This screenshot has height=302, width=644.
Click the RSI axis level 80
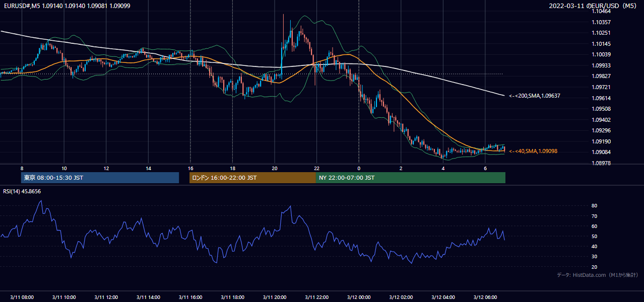coord(595,206)
